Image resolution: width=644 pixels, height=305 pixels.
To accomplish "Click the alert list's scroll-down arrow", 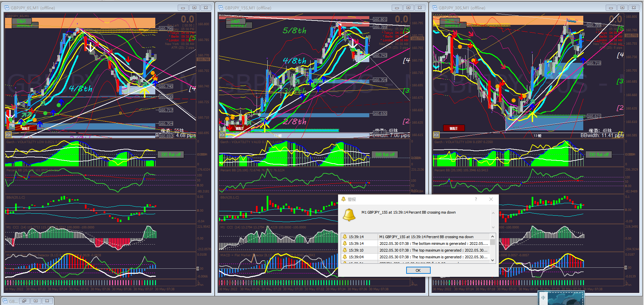I will (492, 260).
